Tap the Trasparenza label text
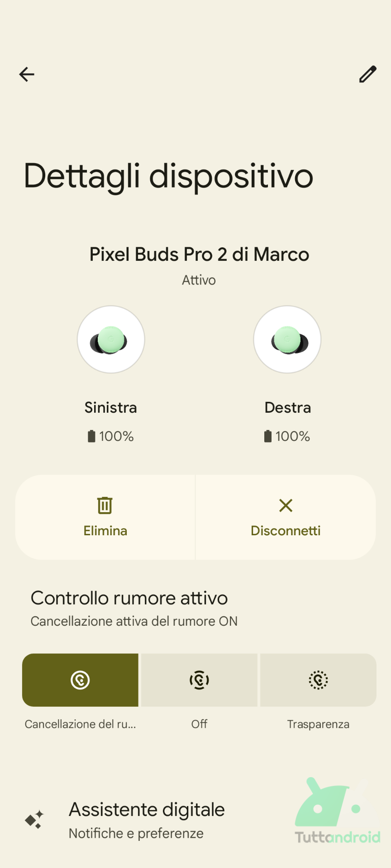The image size is (391, 868). pyautogui.click(x=318, y=724)
